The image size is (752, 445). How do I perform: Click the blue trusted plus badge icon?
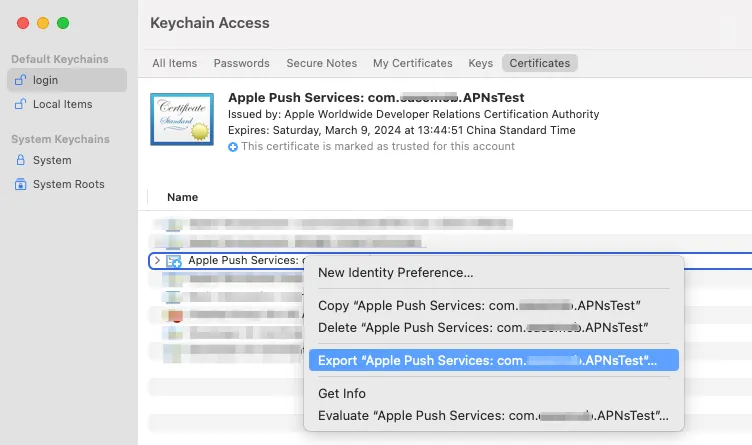pos(233,147)
